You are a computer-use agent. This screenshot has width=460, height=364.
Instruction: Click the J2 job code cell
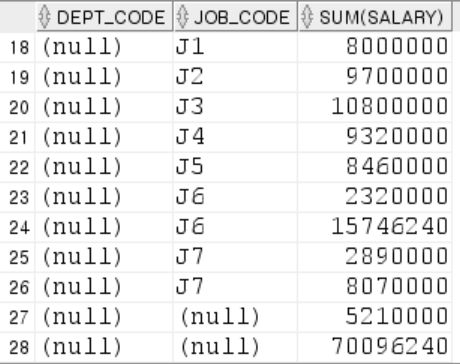pyautogui.click(x=235, y=77)
